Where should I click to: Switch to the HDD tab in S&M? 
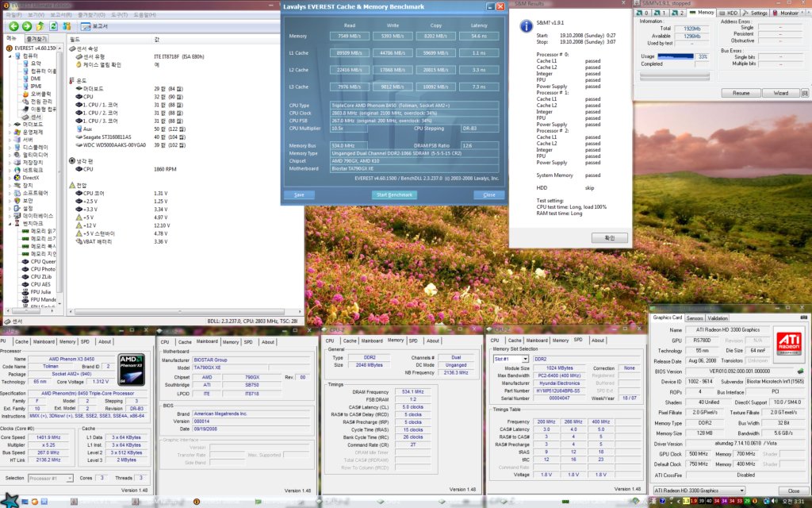point(730,13)
